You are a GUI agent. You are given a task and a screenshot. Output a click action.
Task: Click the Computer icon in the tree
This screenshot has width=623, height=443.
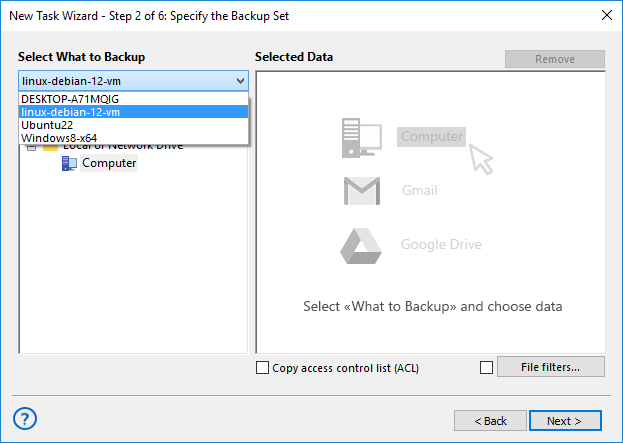(x=69, y=164)
